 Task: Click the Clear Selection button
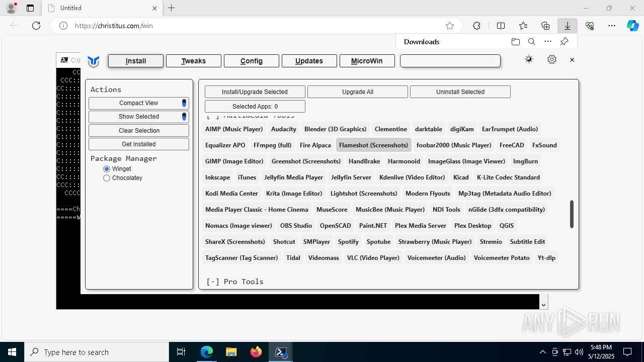pyautogui.click(x=139, y=131)
